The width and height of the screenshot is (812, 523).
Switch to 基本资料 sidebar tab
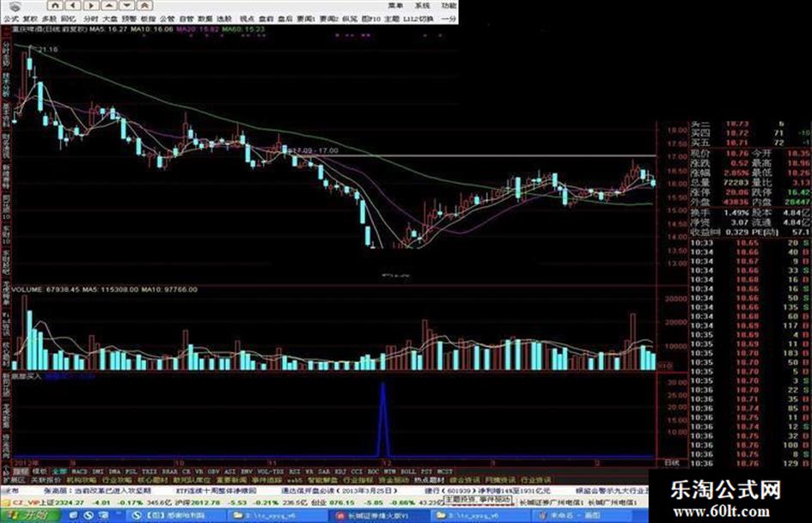[x=6, y=116]
